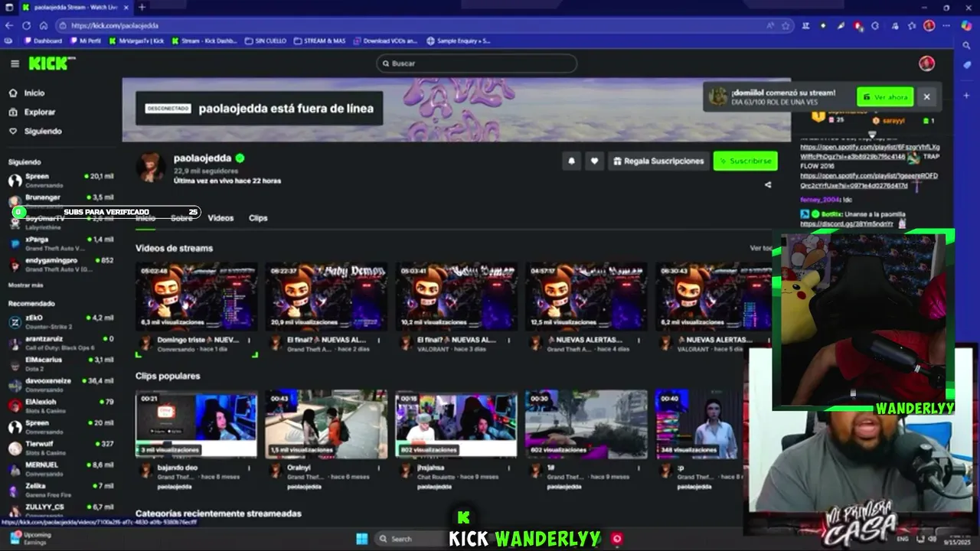
Task: Open the browser sidebar search icon
Action: pyautogui.click(x=966, y=46)
